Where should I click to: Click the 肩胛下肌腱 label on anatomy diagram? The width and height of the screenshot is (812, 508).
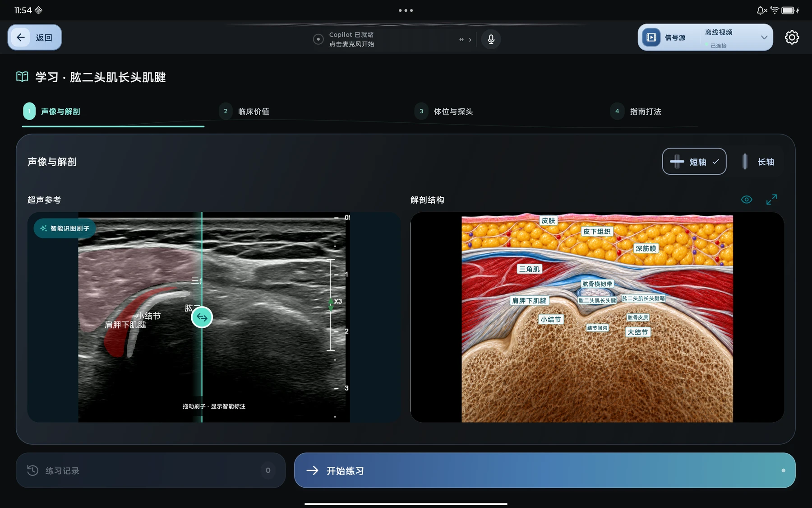(x=529, y=301)
